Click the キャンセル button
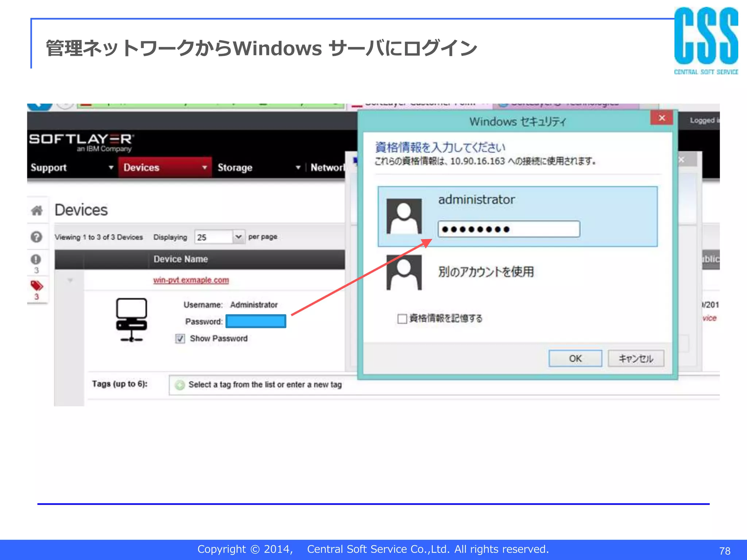This screenshot has height=560, width=747. [x=636, y=358]
